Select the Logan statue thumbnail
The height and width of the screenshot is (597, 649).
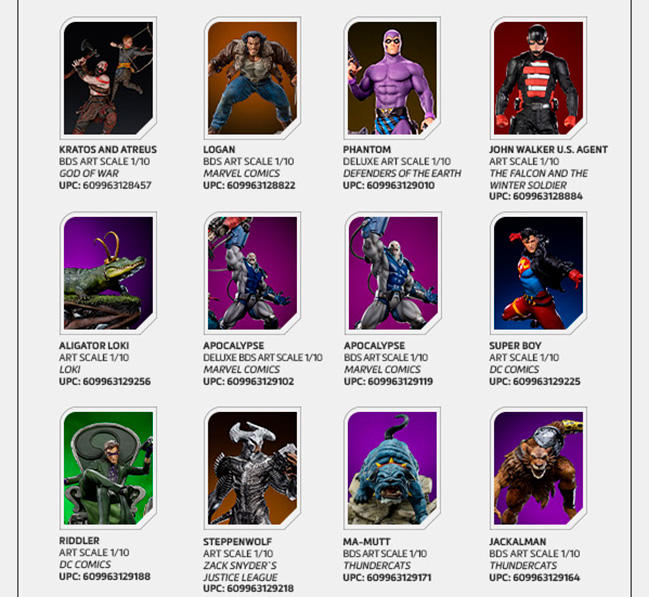(x=252, y=78)
